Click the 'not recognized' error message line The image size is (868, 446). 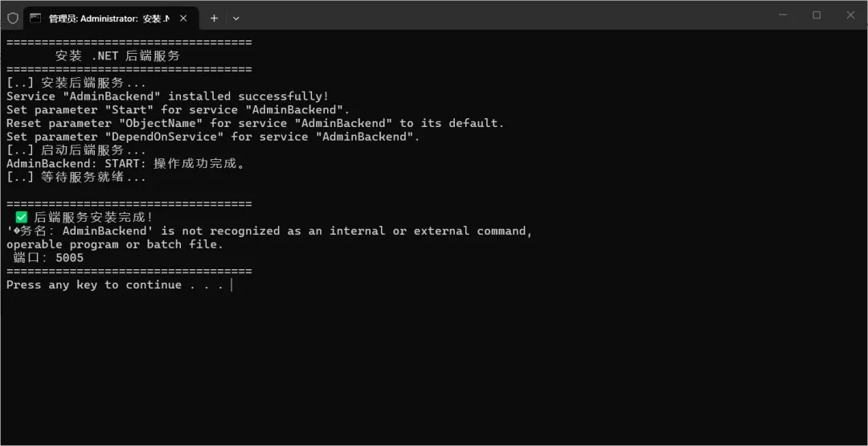[269, 231]
